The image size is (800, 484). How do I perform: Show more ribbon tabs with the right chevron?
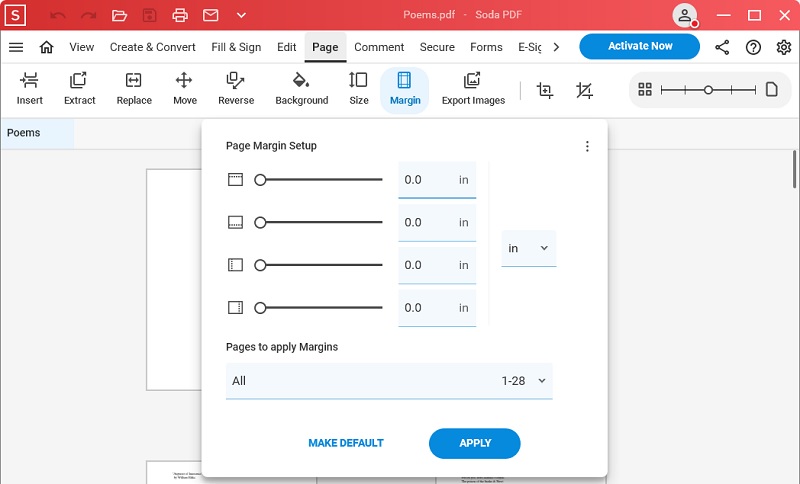pyautogui.click(x=556, y=47)
